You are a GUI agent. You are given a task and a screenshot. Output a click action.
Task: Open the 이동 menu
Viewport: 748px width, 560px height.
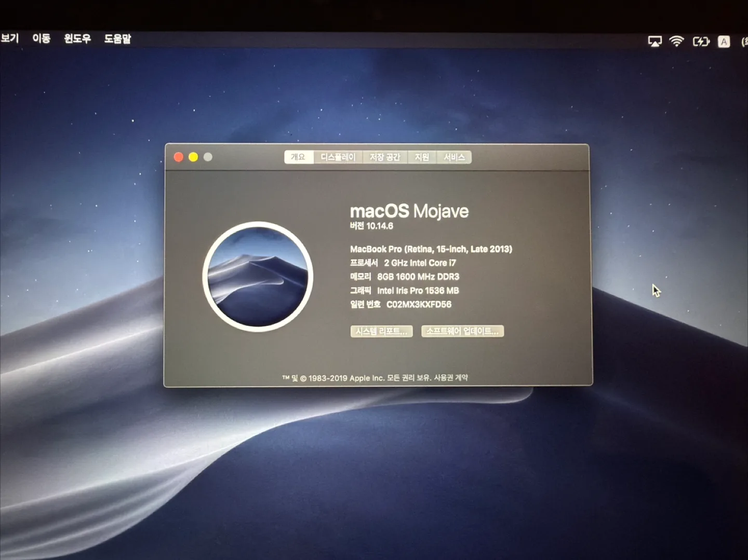coord(41,38)
